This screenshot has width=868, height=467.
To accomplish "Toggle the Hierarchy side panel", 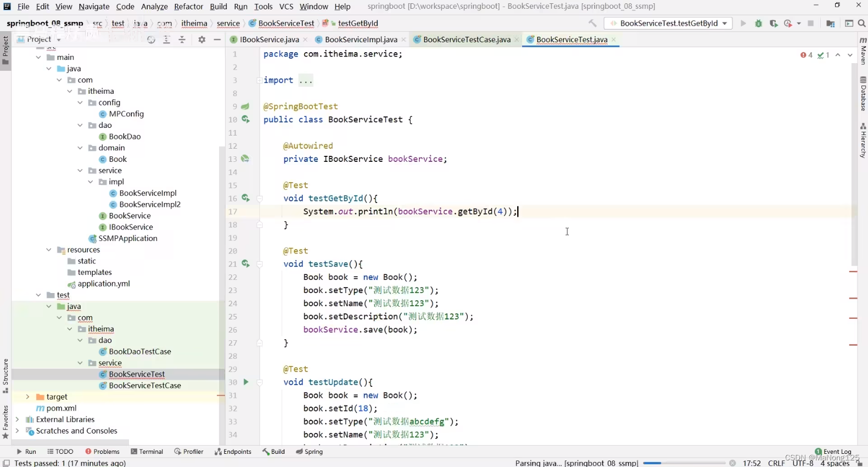I will click(863, 141).
